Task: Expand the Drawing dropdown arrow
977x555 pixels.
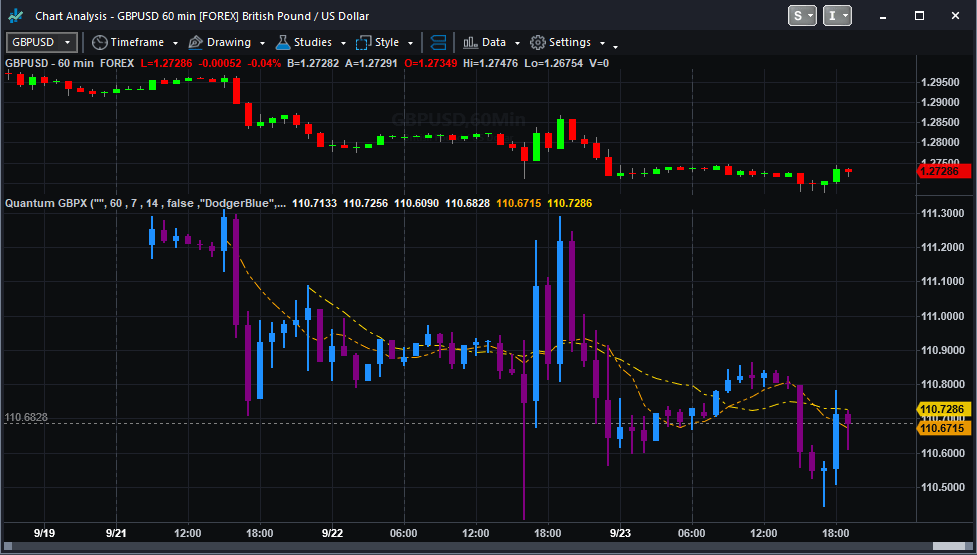Action: [262, 43]
